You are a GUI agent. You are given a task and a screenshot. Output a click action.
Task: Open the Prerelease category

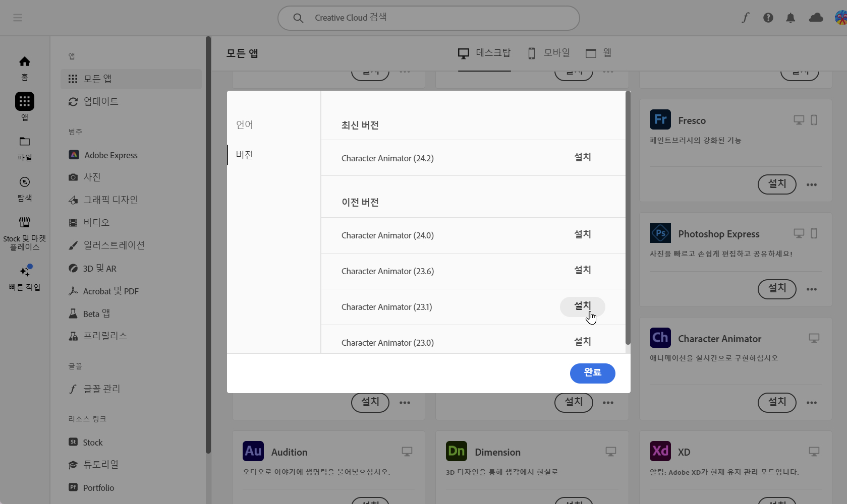tap(131, 336)
